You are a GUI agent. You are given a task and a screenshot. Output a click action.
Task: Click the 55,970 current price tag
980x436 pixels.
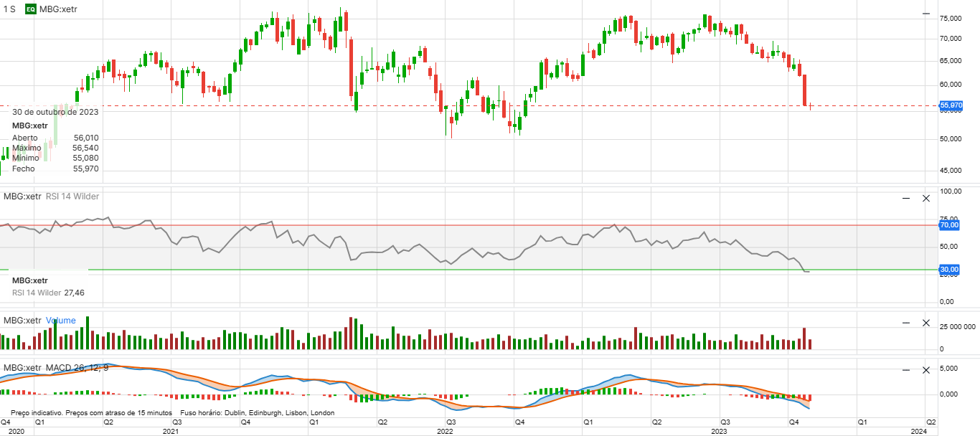951,105
